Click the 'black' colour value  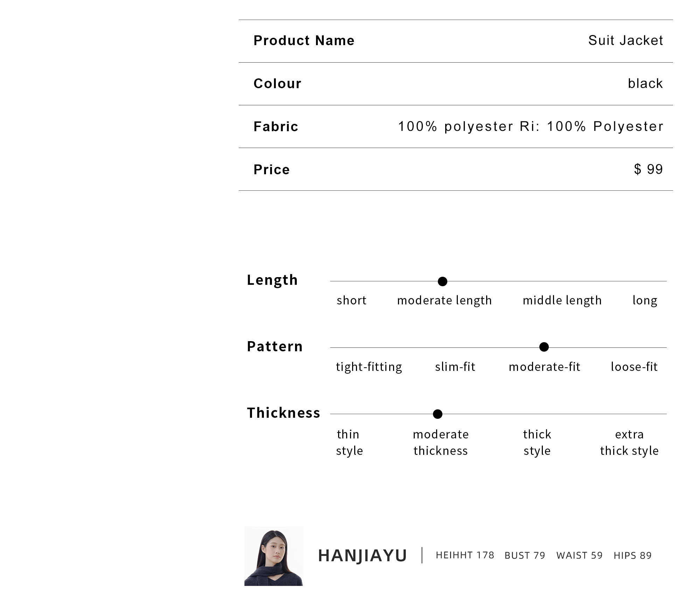click(645, 84)
